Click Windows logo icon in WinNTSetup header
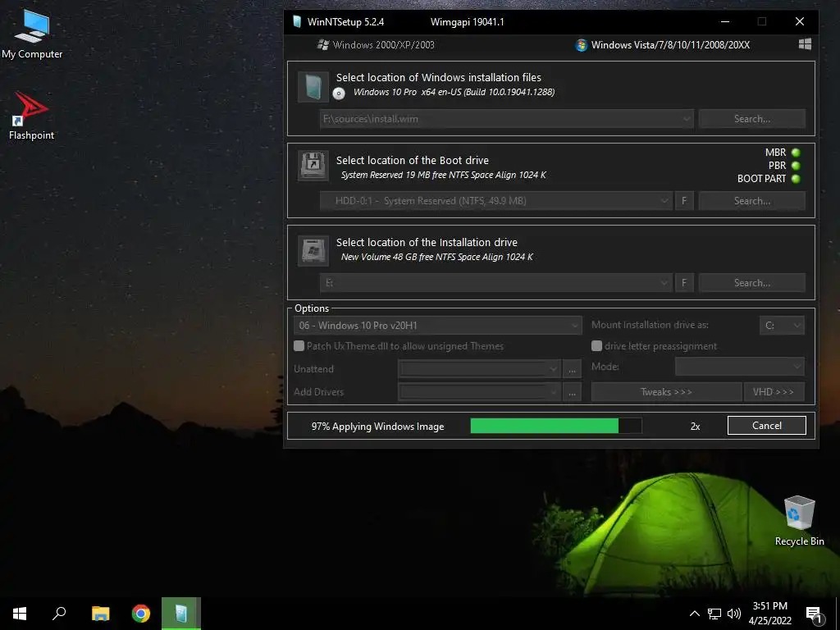The height and width of the screenshot is (630, 840). coord(805,44)
